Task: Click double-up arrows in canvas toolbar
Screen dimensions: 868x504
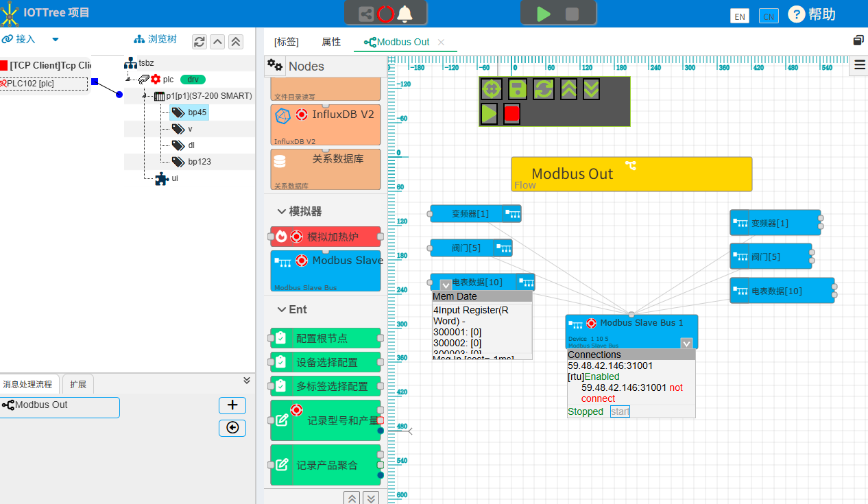Action: 568,89
